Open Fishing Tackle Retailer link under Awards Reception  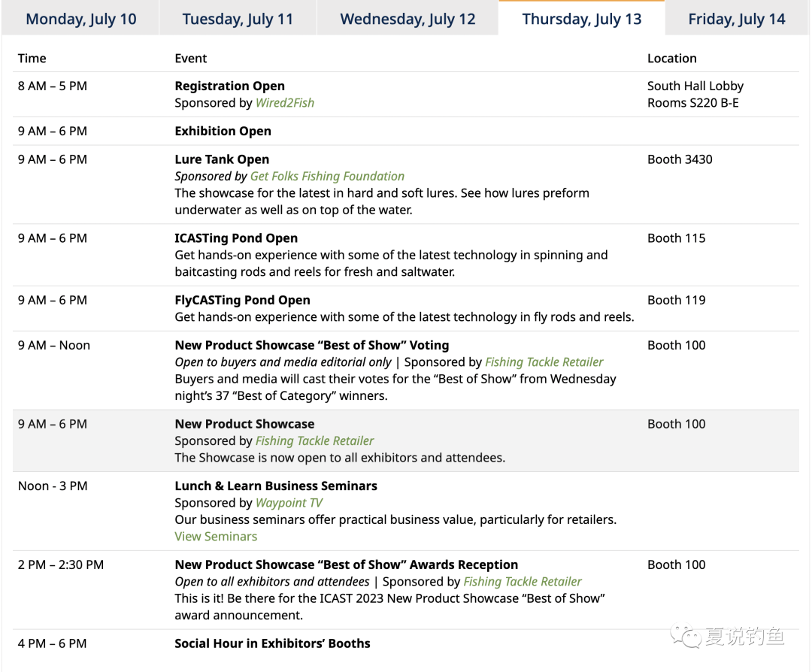point(523,582)
